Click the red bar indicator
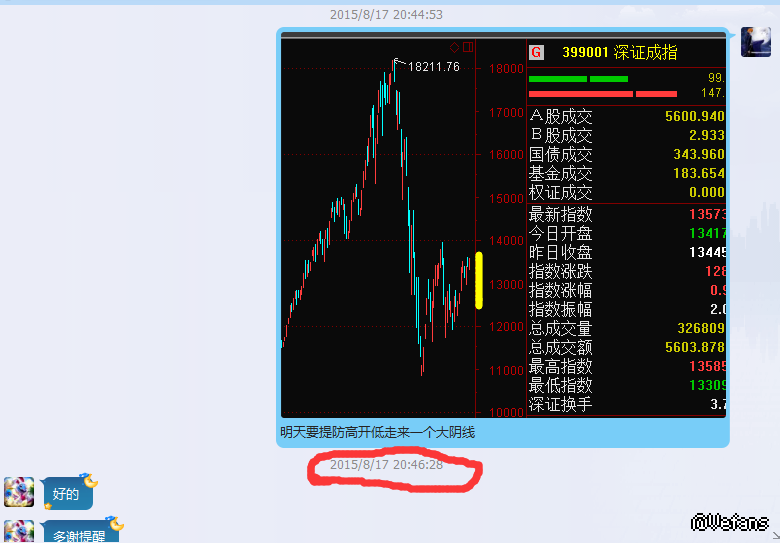780x543 pixels. tap(603, 94)
